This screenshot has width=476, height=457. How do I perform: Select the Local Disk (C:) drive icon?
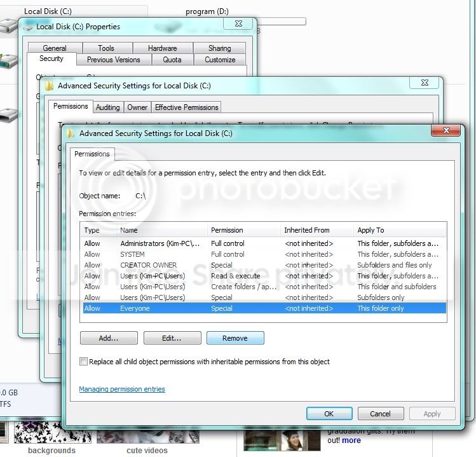click(8, 26)
